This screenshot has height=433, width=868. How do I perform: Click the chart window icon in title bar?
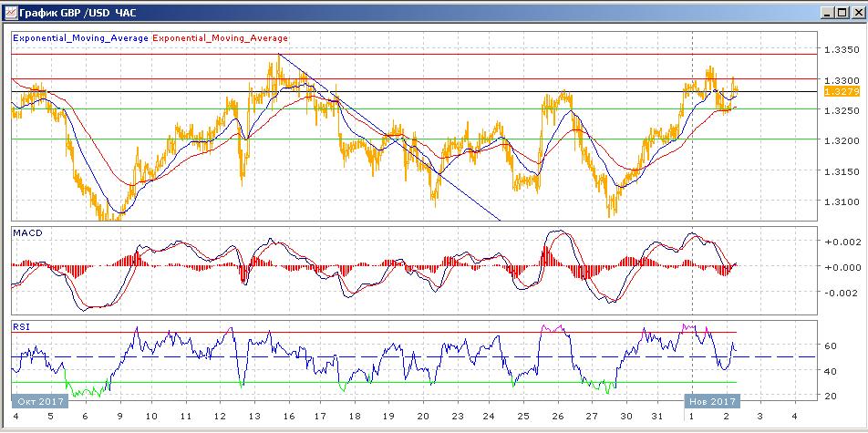(11, 13)
